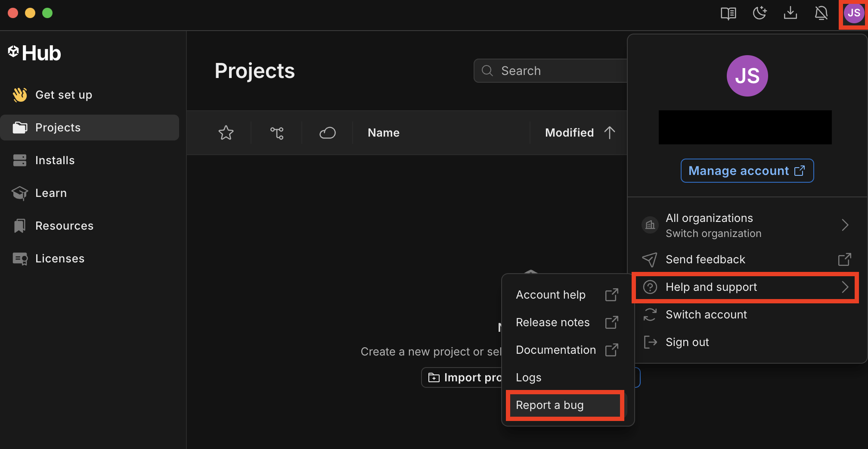Click the cloud column header icon
Screen dimensions: 868x449
pos(327,133)
